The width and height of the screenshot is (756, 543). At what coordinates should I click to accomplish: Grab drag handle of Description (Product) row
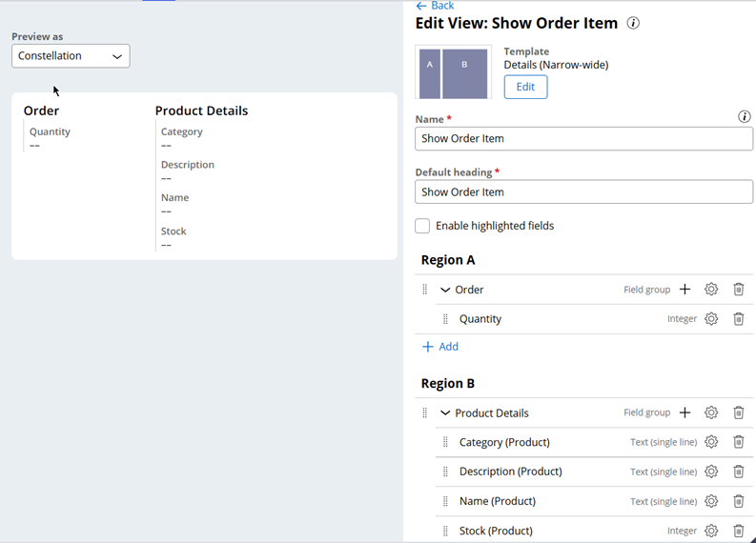(x=445, y=472)
